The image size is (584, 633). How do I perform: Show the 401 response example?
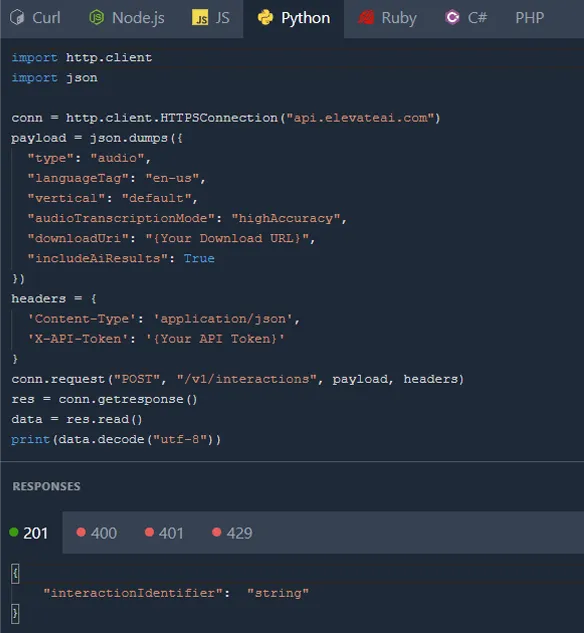[164, 533]
